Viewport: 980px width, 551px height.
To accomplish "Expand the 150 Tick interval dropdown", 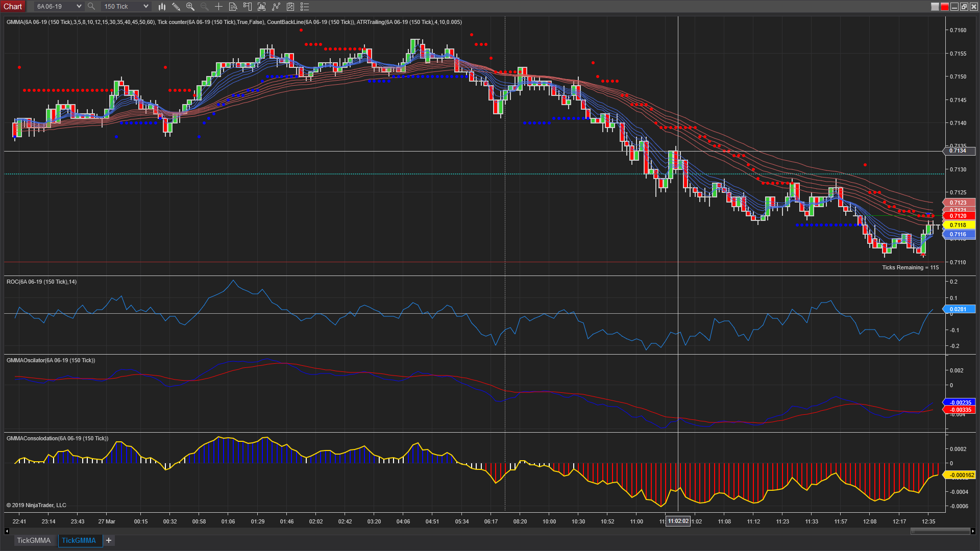I will coord(145,7).
